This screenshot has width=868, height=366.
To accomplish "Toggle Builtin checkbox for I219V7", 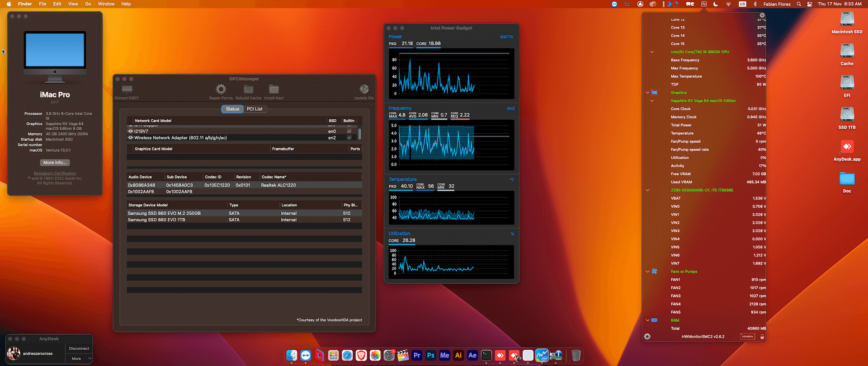I will [x=349, y=131].
